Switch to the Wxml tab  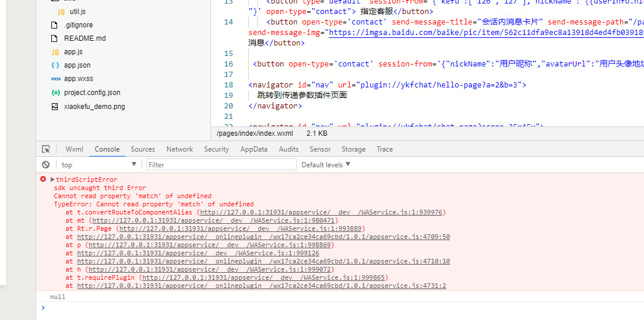click(75, 149)
